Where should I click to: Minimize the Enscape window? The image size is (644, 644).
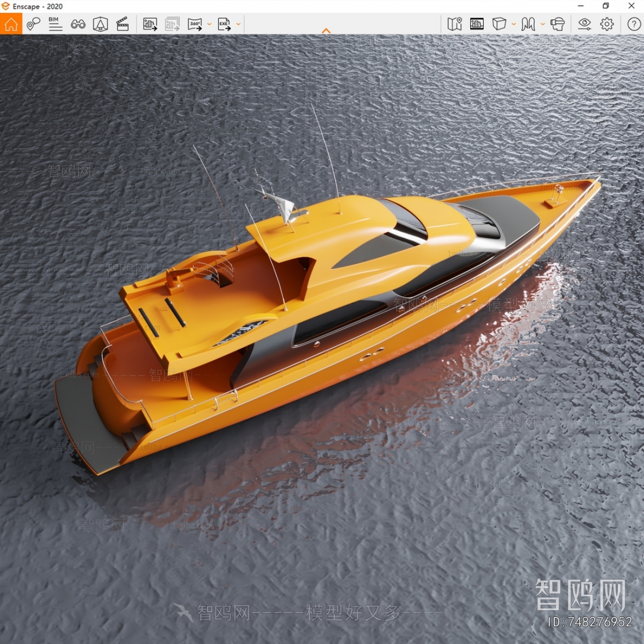580,6
